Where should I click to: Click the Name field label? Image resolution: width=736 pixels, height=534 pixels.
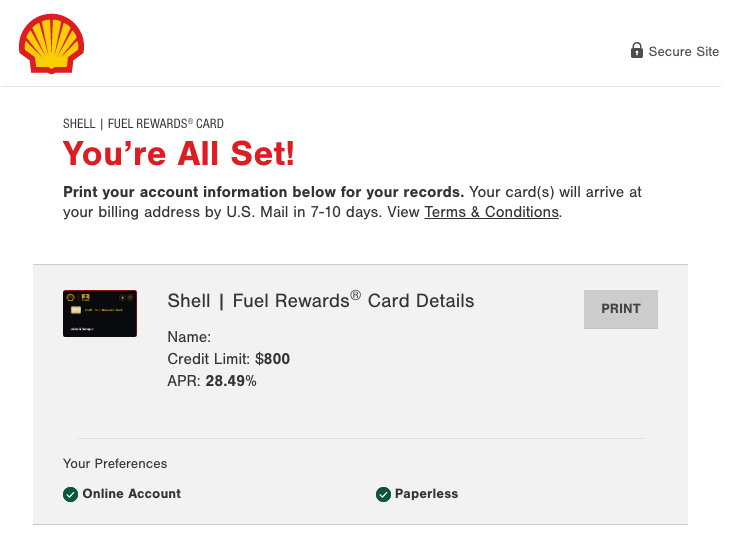click(189, 337)
